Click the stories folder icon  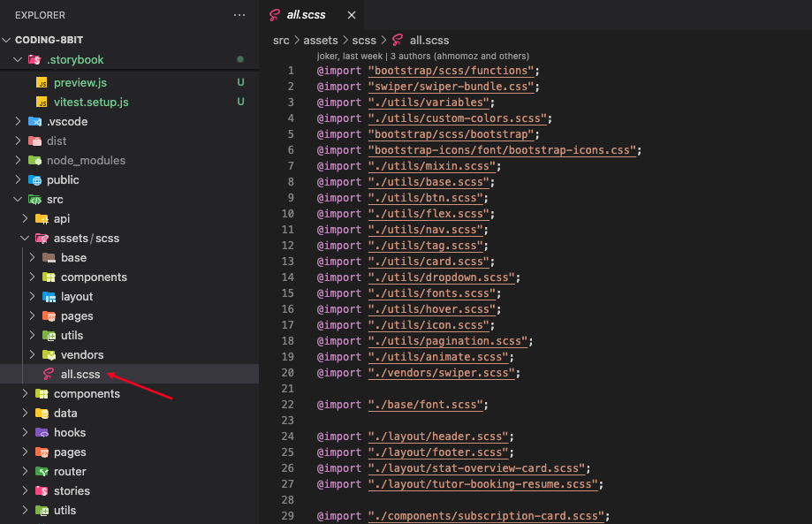42,490
